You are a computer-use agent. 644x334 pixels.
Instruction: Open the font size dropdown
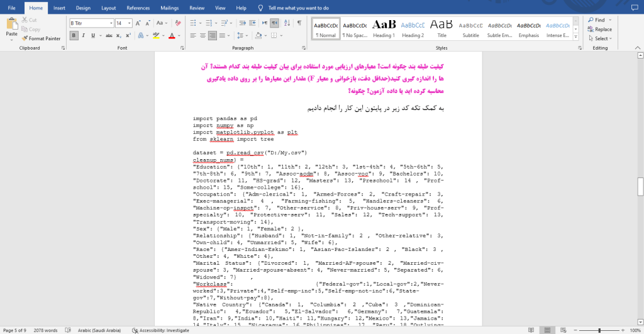(130, 23)
